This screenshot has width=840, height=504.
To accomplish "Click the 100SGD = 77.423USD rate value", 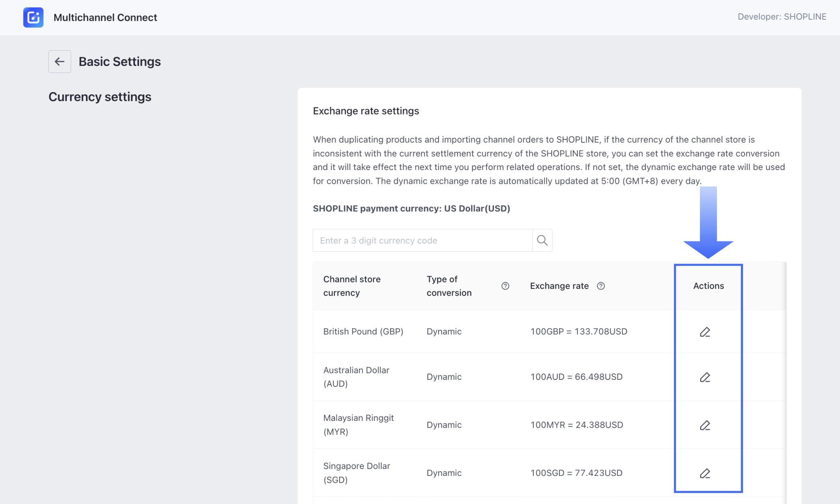I will coord(576,473).
